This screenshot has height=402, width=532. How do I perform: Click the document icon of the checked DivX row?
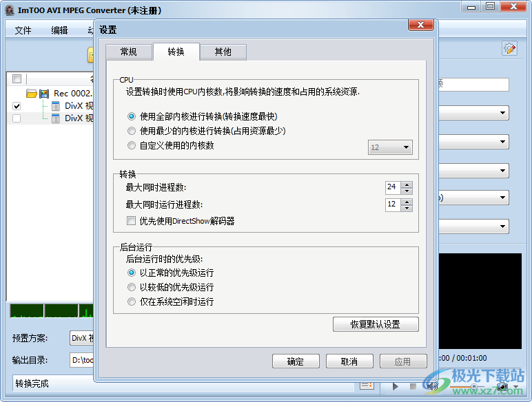pos(56,106)
